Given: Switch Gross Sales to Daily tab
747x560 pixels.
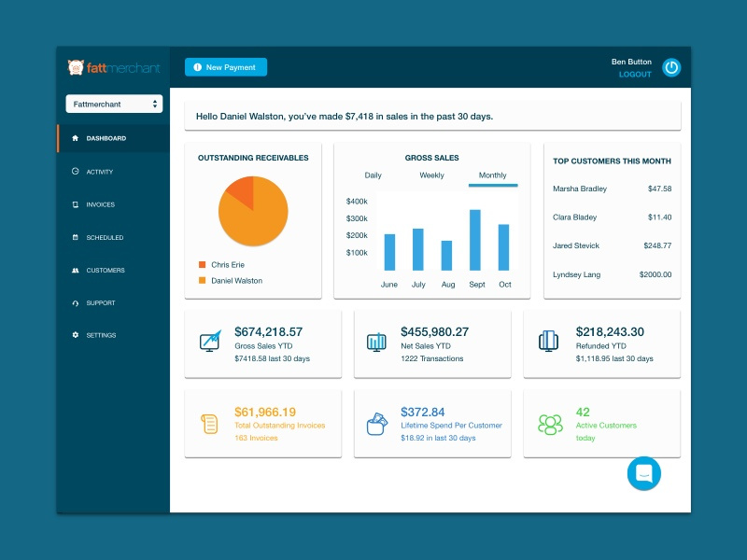Looking at the screenshot, I should click(x=373, y=175).
